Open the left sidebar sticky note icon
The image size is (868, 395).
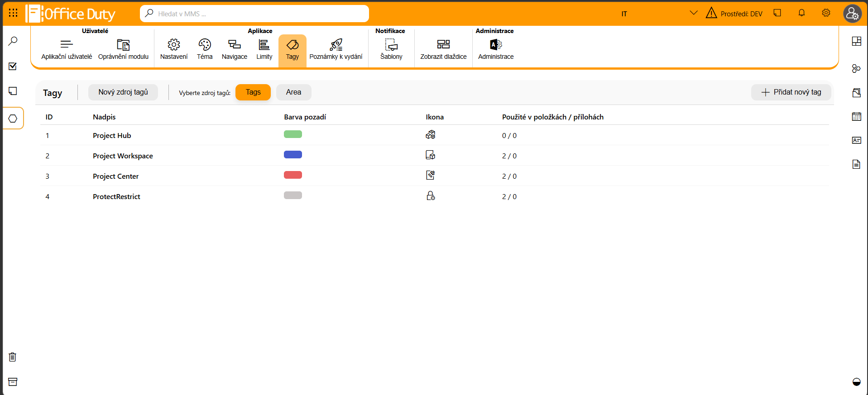pyautogui.click(x=13, y=91)
